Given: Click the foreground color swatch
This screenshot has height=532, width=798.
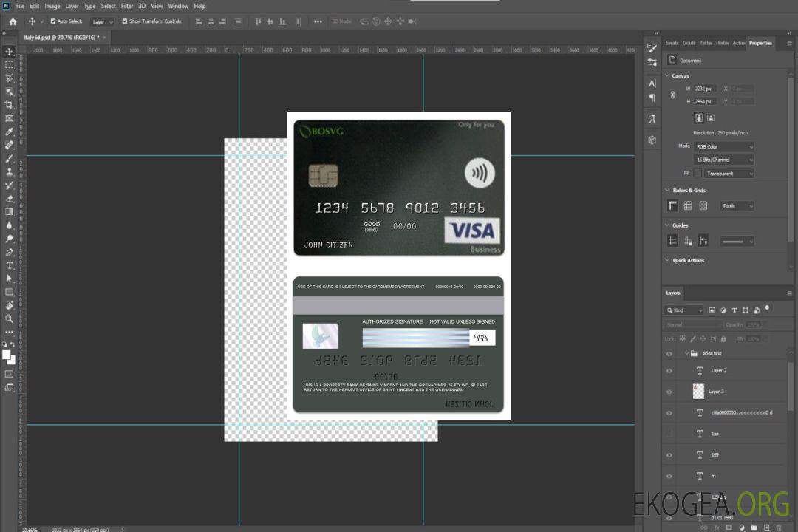Looking at the screenshot, I should 7,355.
